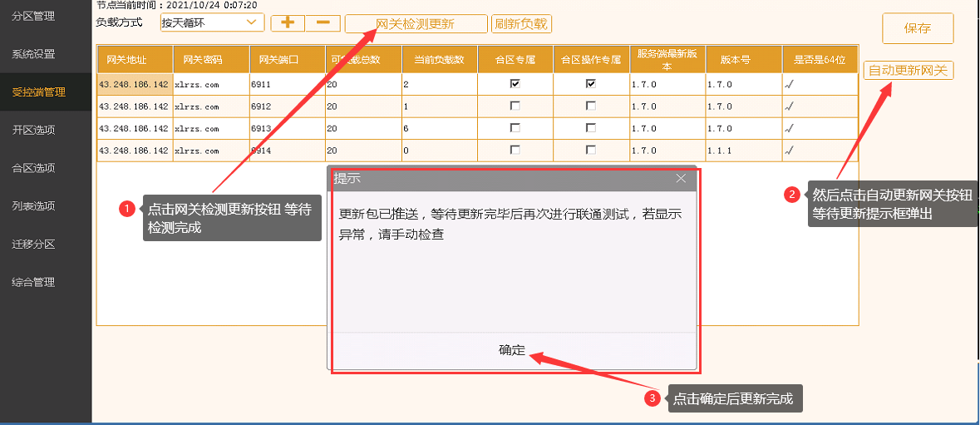The width and height of the screenshot is (980, 425).
Task: Select the 网关地址 cell 43.240.186.142
Action: [134, 84]
